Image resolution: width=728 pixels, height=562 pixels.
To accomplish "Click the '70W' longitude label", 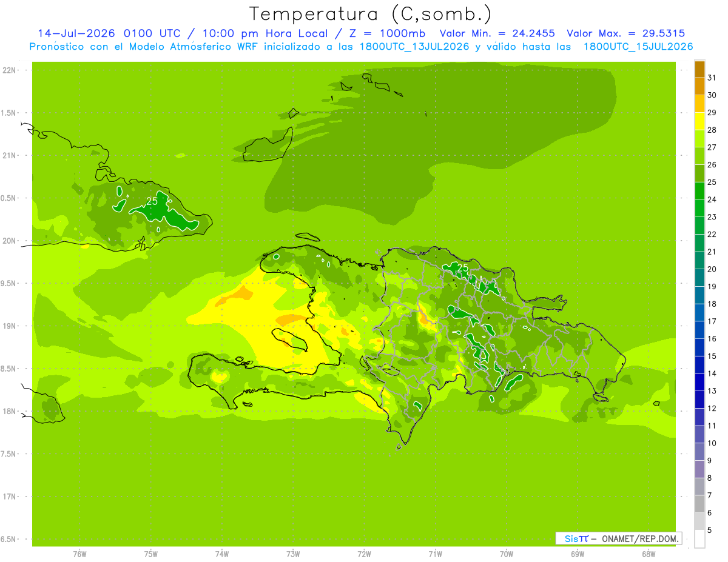I will [x=506, y=554].
